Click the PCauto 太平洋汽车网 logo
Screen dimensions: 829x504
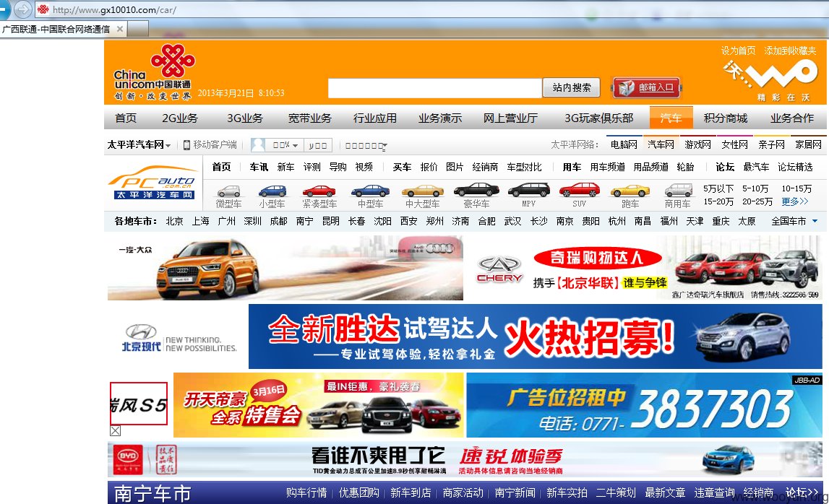tap(153, 182)
